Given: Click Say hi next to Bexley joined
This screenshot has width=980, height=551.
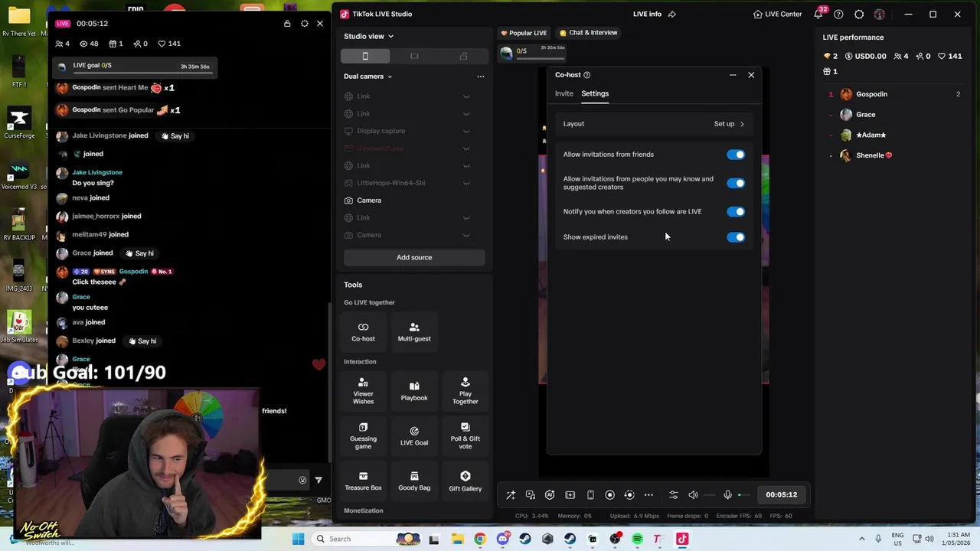Looking at the screenshot, I should 142,341.
